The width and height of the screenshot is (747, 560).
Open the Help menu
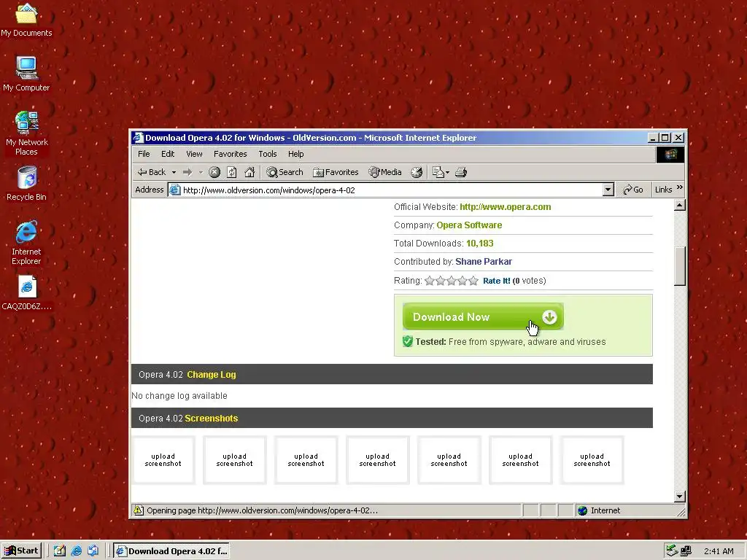click(x=296, y=154)
